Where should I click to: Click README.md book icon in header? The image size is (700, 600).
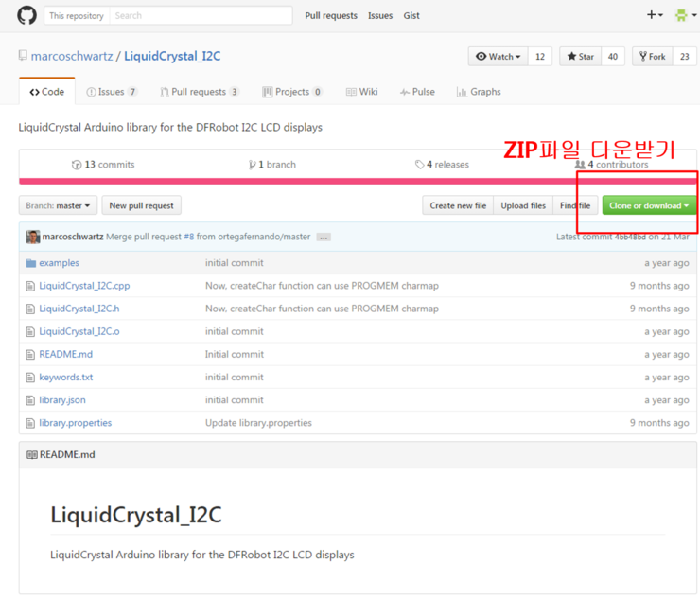point(32,455)
